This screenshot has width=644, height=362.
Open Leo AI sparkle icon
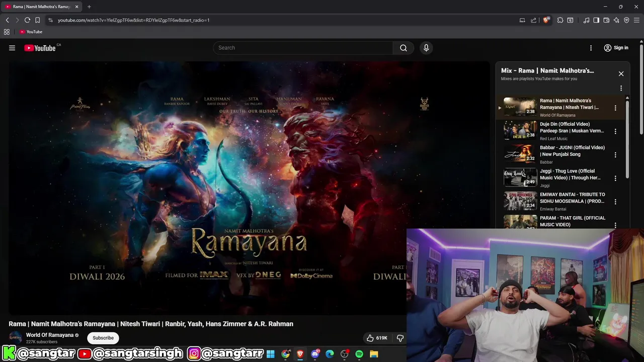(x=616, y=20)
